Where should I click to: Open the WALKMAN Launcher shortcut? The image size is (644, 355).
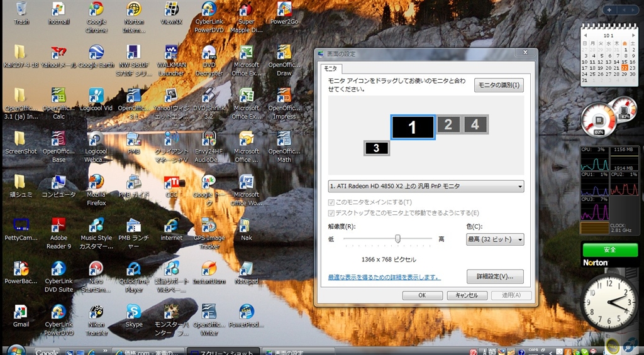pos(171,60)
